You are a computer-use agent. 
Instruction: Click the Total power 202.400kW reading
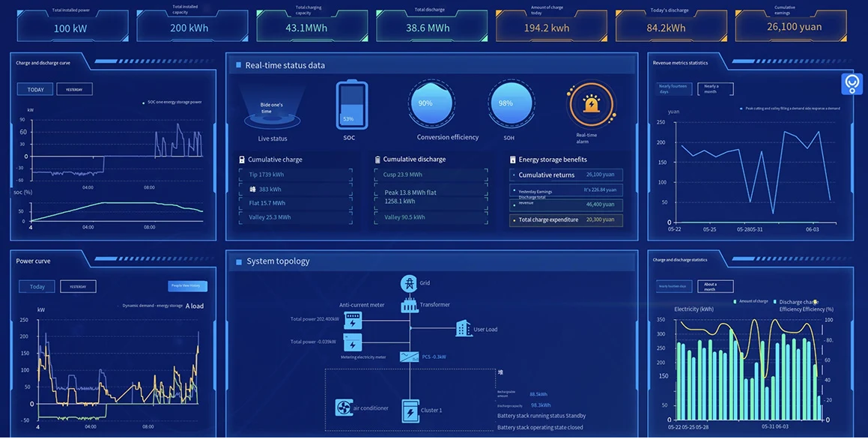coord(315,319)
